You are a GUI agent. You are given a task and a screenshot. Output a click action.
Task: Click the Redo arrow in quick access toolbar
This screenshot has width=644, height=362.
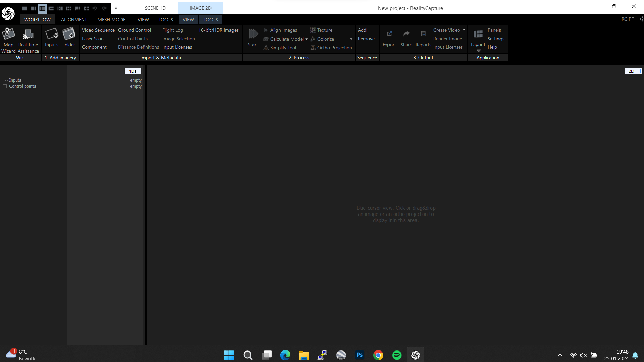pyautogui.click(x=104, y=8)
